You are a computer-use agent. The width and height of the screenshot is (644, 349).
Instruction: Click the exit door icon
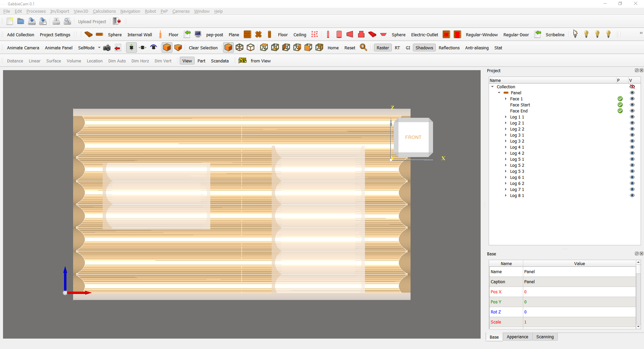(x=116, y=21)
